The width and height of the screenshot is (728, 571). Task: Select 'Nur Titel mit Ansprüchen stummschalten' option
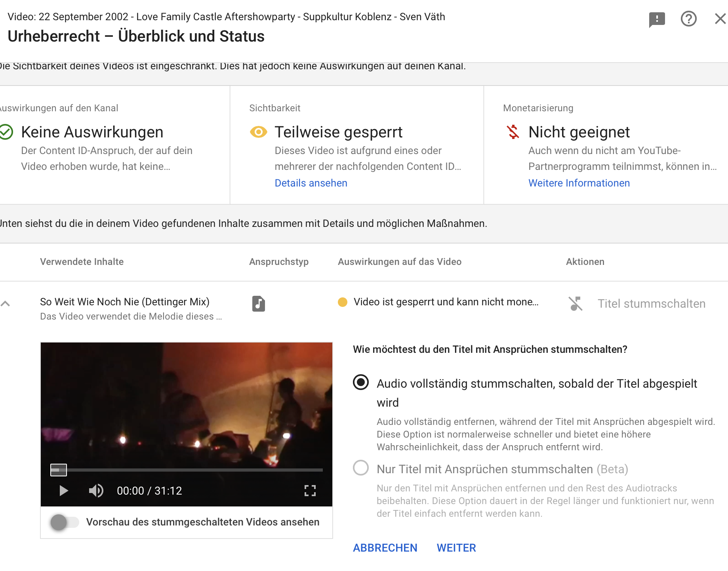click(361, 468)
